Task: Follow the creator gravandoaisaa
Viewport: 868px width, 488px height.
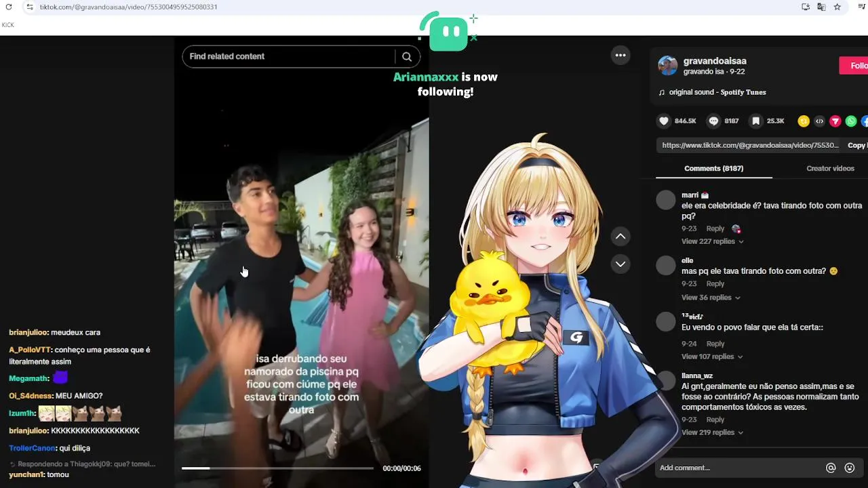Action: tap(854, 66)
